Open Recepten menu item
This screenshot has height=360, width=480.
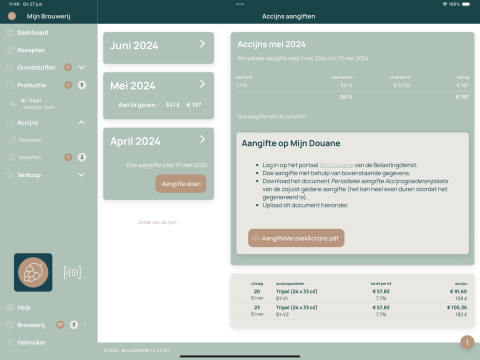31,50
